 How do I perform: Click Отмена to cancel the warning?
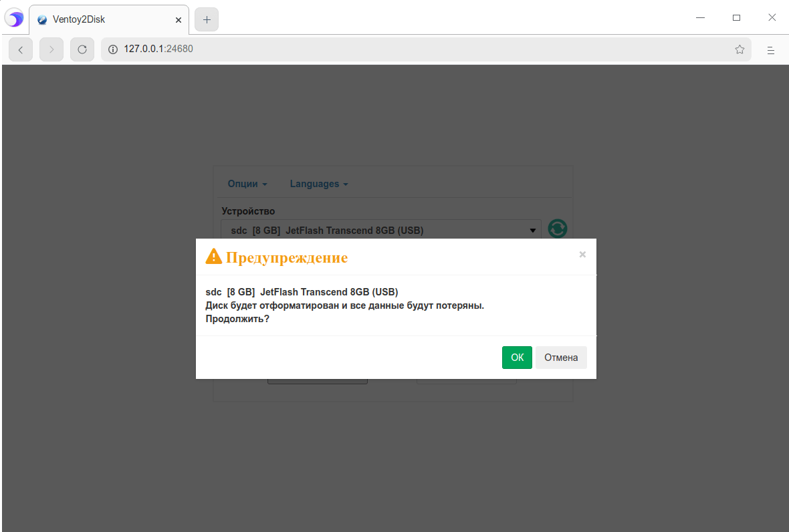561,358
